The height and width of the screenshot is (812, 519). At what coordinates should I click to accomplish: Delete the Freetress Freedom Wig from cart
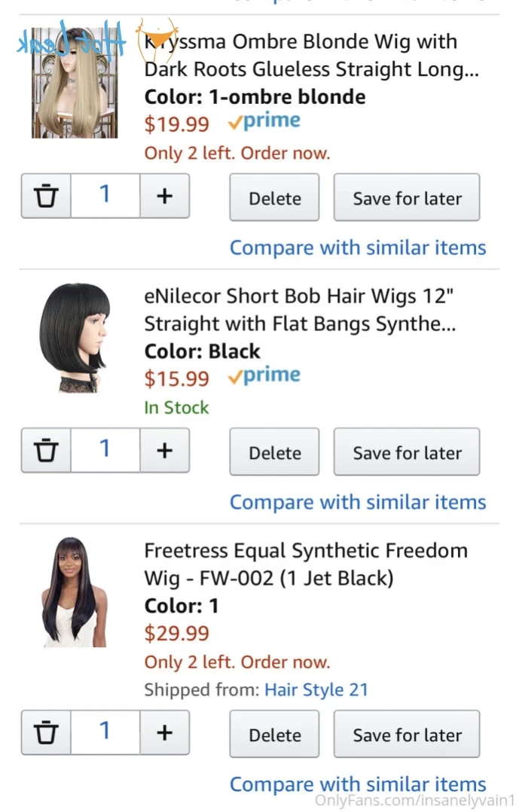274,734
